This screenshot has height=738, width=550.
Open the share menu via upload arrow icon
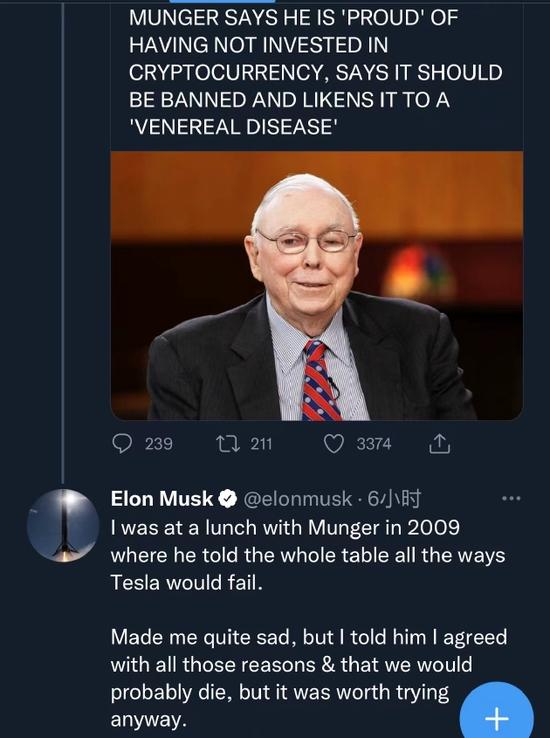click(x=439, y=443)
